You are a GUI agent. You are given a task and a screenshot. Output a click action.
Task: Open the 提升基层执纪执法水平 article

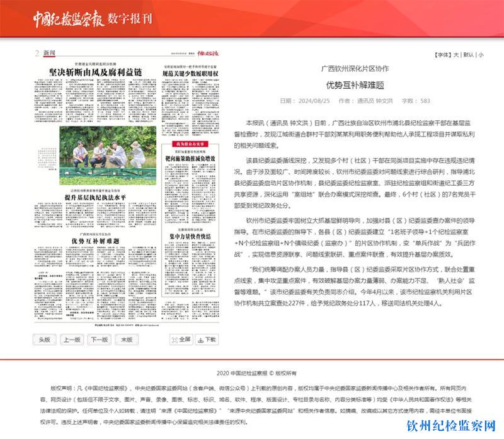tap(95, 197)
